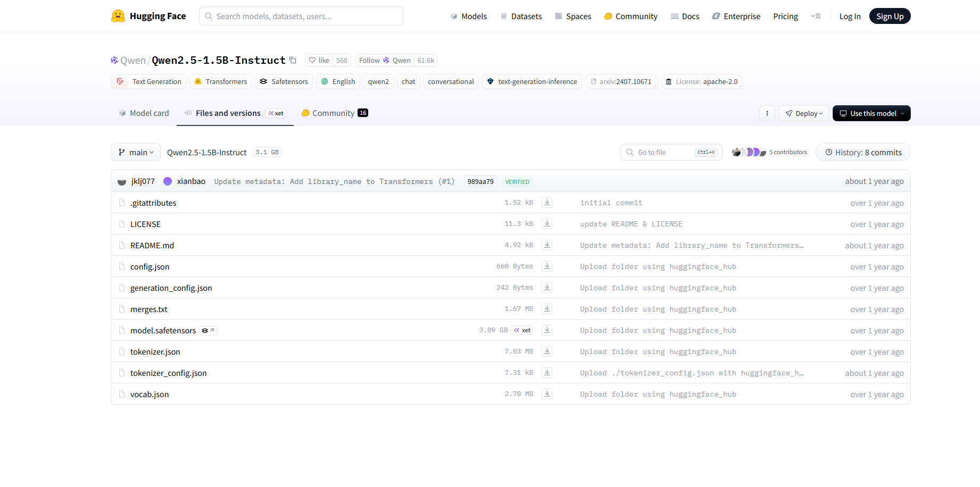The image size is (980, 487).
Task: Click the VERIFIED badge
Action: (x=517, y=182)
